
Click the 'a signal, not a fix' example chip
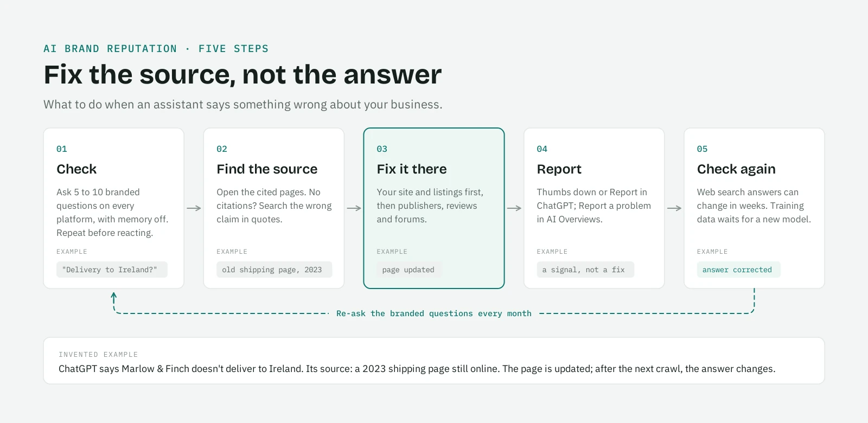pos(585,270)
